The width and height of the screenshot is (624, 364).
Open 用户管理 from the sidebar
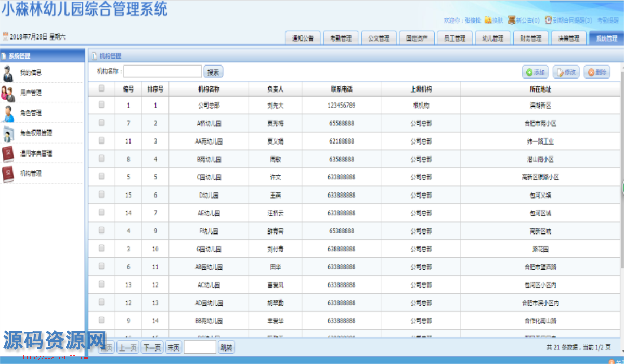click(30, 93)
